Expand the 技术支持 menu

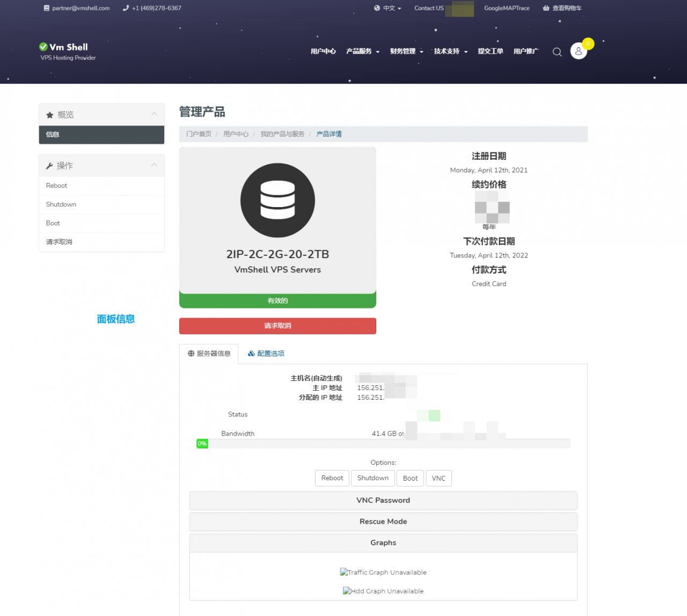451,52
